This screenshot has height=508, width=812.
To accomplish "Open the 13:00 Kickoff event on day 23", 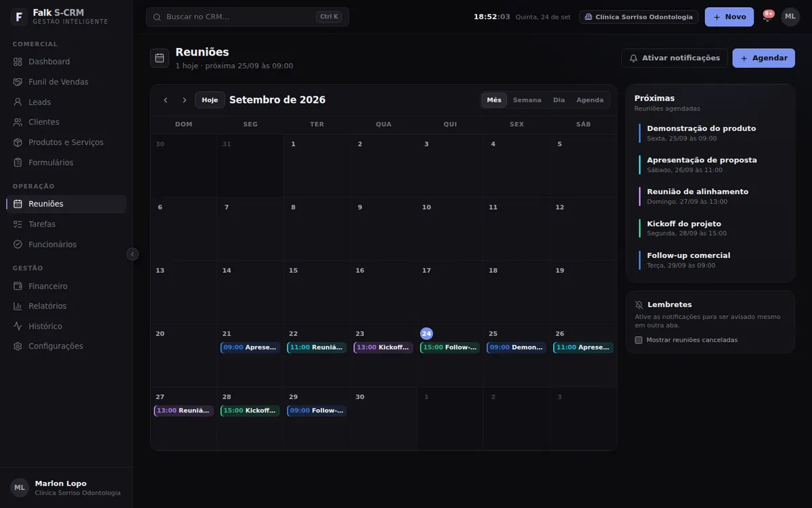I will [x=383, y=347].
